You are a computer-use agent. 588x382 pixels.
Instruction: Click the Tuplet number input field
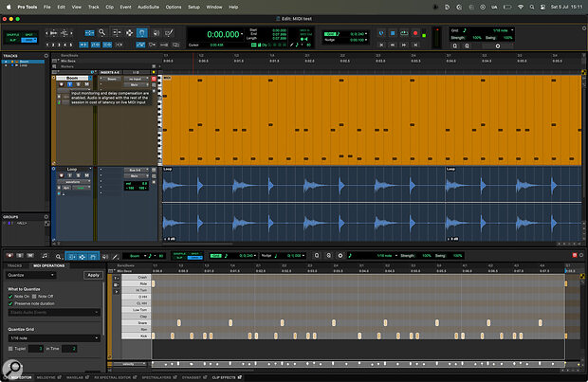coord(36,349)
